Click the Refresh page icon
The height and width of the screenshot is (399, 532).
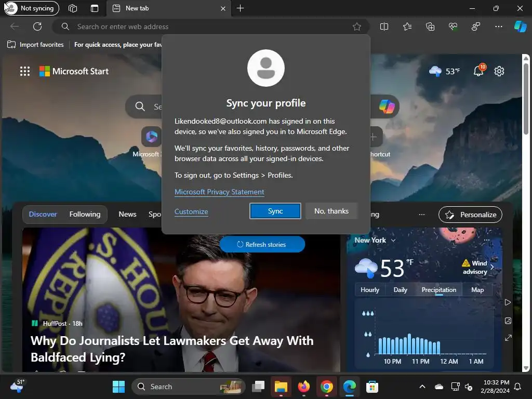[37, 26]
